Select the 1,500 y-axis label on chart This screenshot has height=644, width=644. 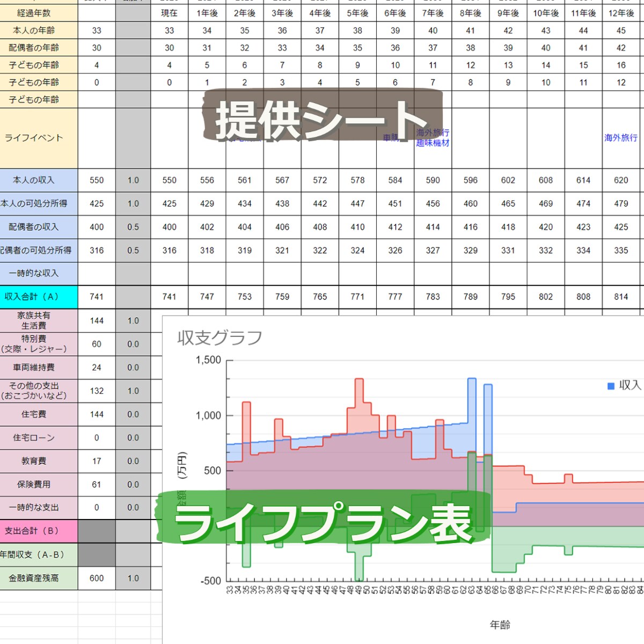click(208, 360)
